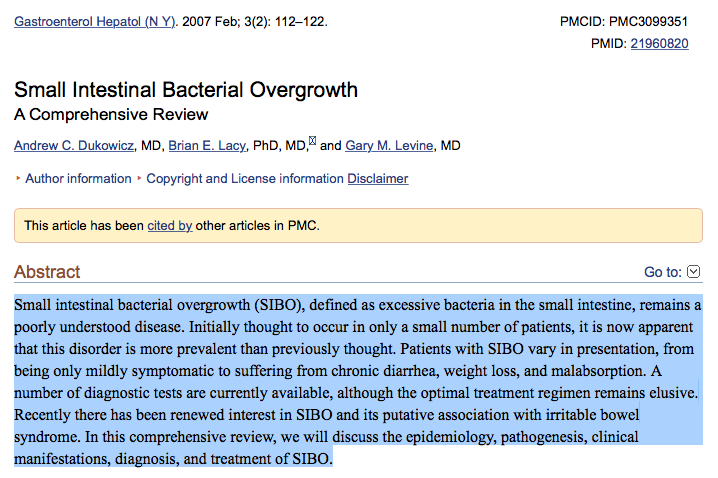
Task: Click the Small Intestinal Bacterial Overgrowth title
Action: click(x=186, y=91)
